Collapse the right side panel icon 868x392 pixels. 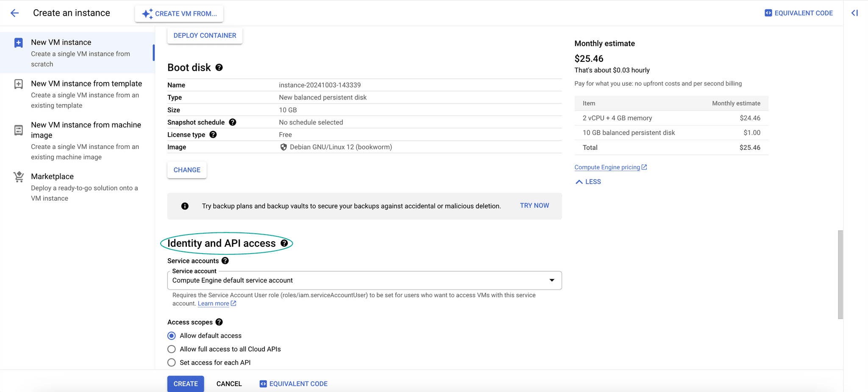click(854, 13)
